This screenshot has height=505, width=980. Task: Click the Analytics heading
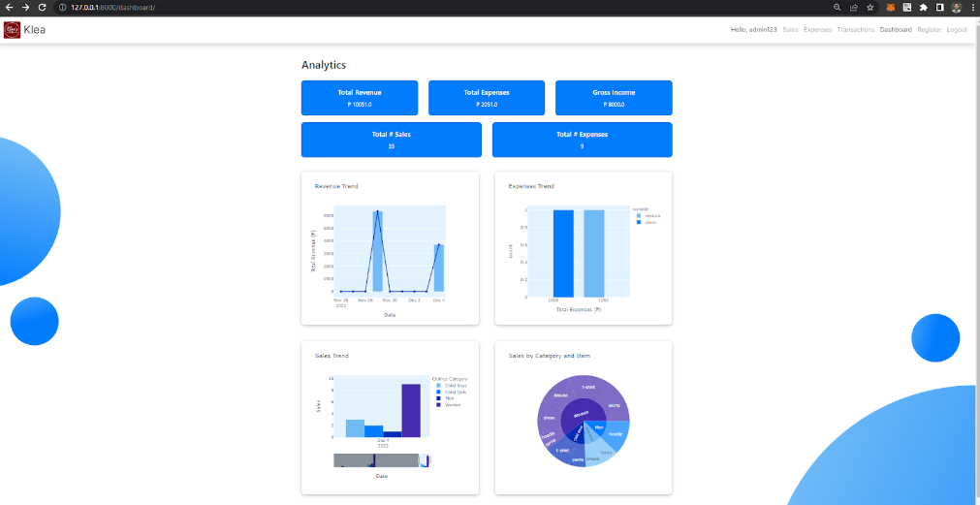pyautogui.click(x=324, y=65)
